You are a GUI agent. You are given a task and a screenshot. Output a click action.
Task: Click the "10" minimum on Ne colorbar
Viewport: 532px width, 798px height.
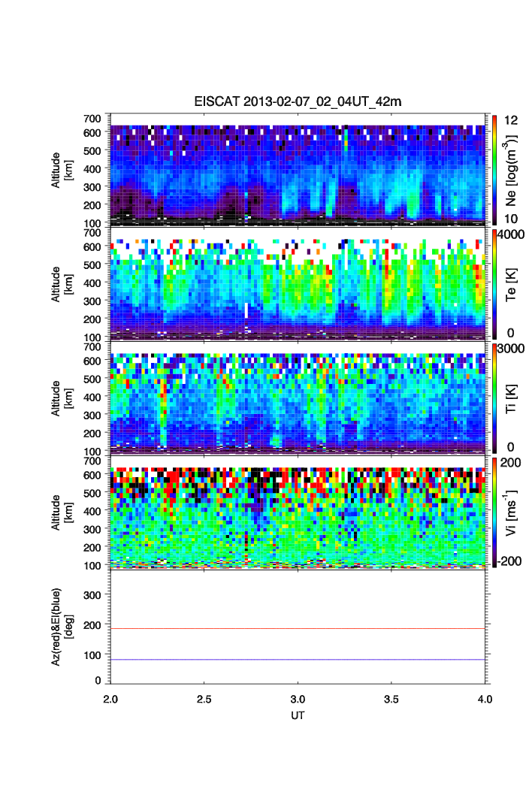pos(511,219)
